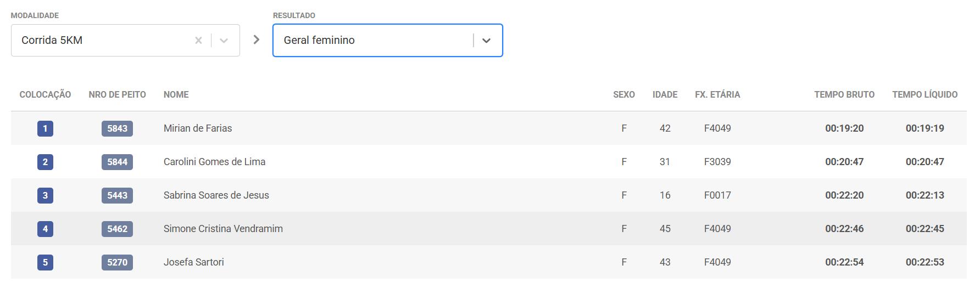
Task: Click the Nome column header
Action: point(176,94)
